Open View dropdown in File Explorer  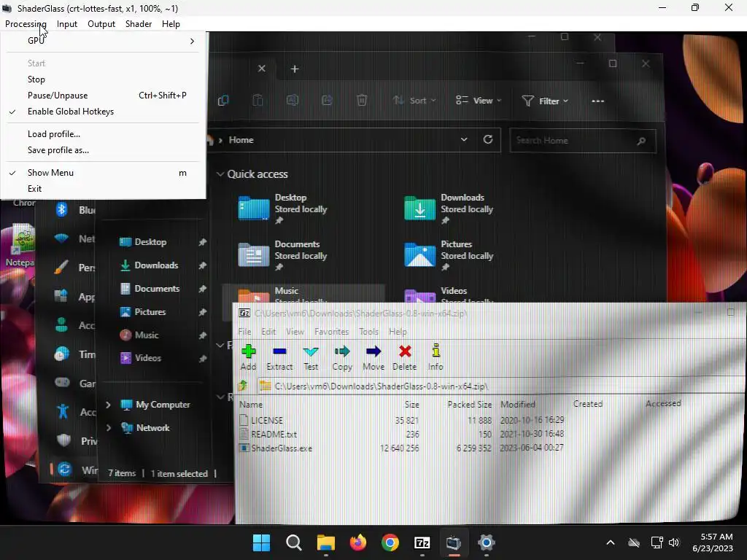[479, 101]
